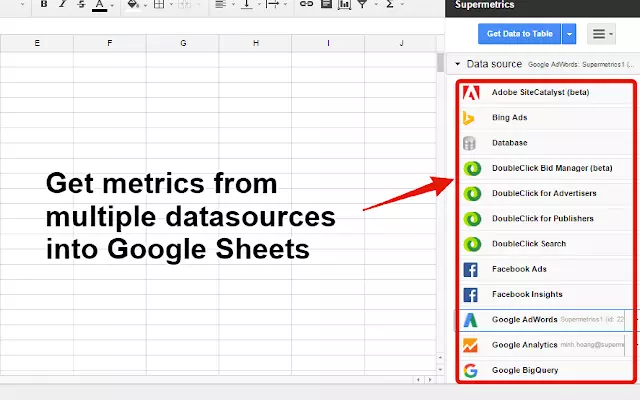640x400 pixels.
Task: Toggle bold formatting in the toolbar
Action: pos(44,4)
